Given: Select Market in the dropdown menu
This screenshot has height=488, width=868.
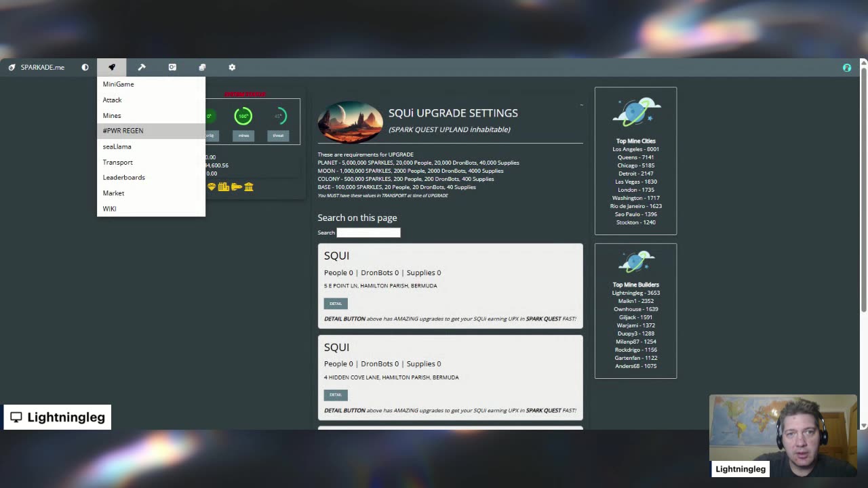Looking at the screenshot, I should 151,193.
